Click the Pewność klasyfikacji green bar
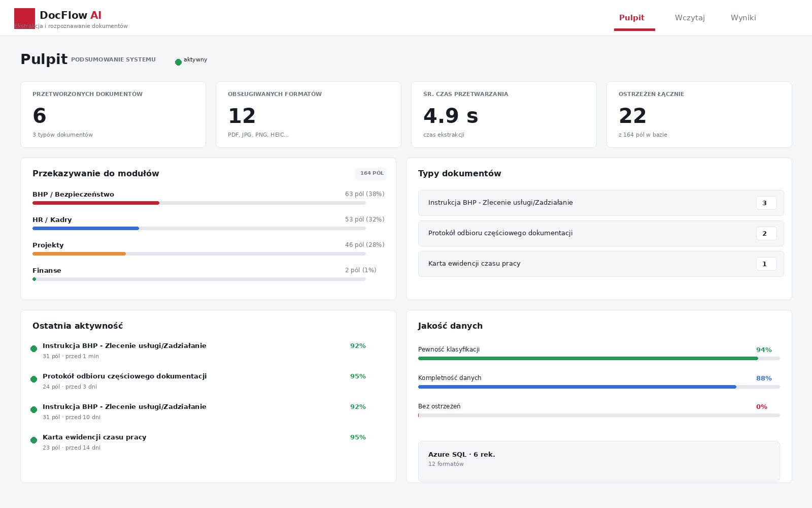The width and height of the screenshot is (812, 508). (588, 358)
